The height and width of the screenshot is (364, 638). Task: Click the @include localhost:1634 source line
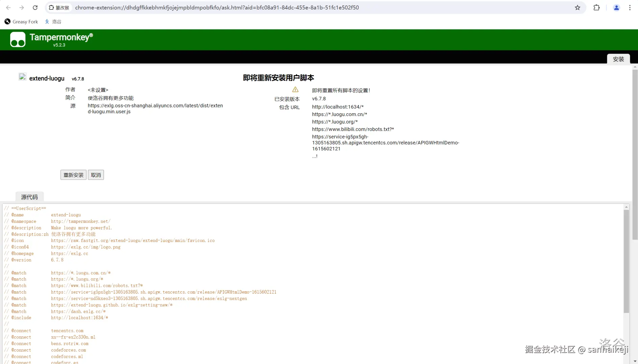(56, 318)
